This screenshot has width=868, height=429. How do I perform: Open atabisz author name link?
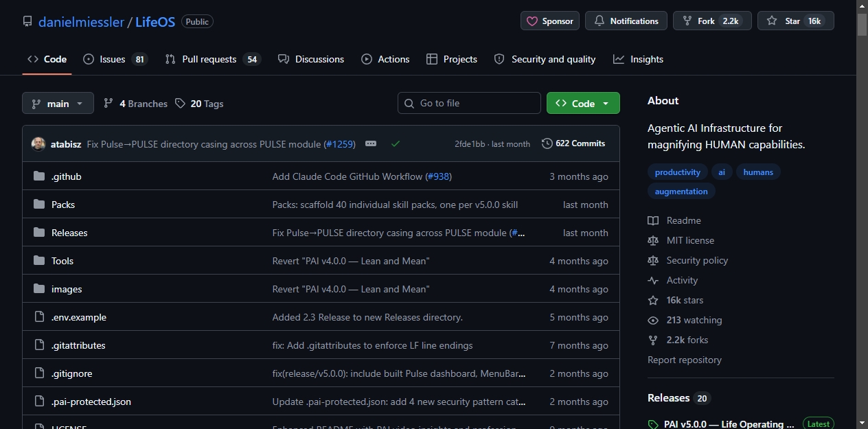[66, 144]
